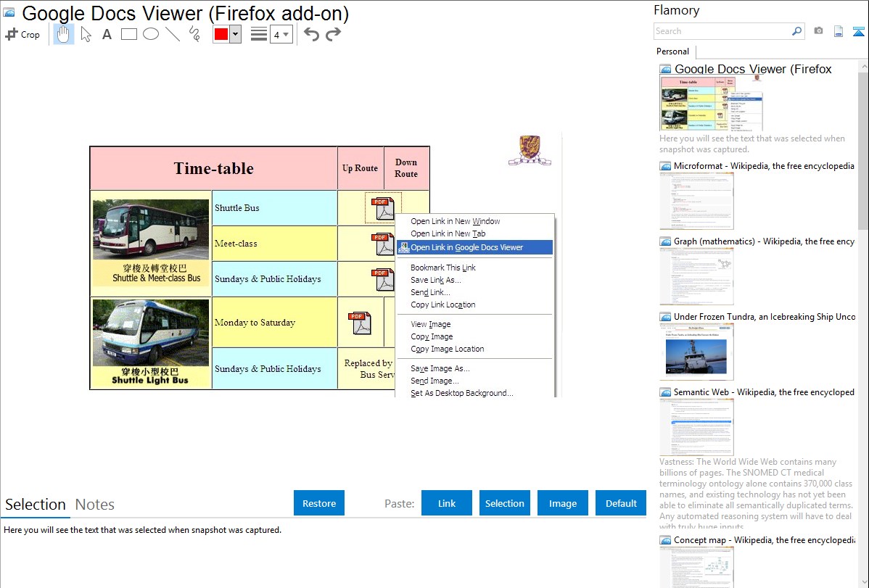Click the icon beside Semantic Web title

coord(665,392)
